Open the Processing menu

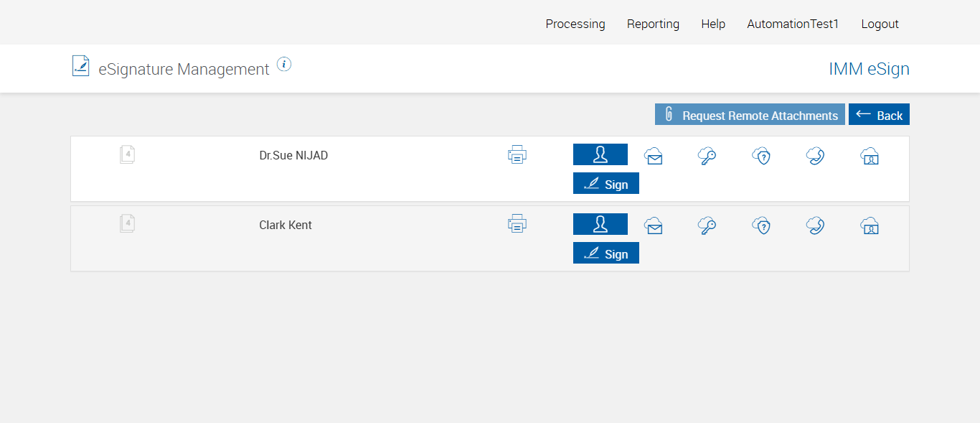575,24
